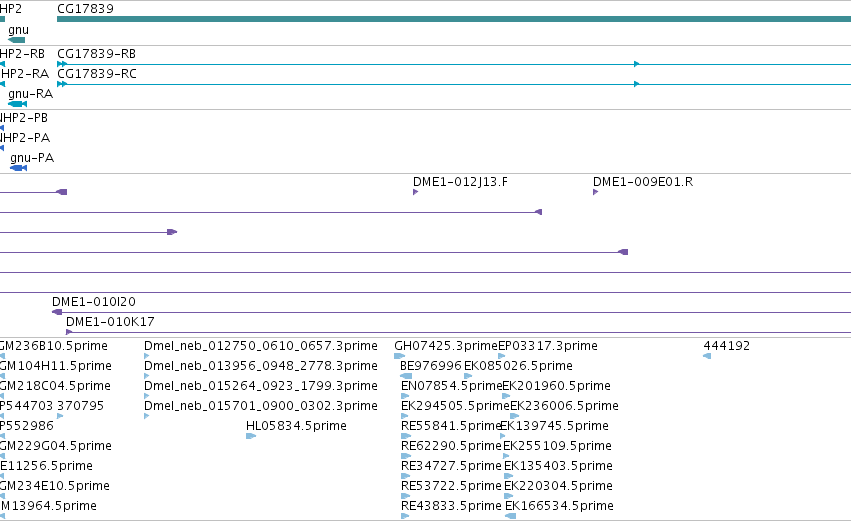This screenshot has width=851, height=521.
Task: Open the DME1-010K17 clone label
Action: 110,322
